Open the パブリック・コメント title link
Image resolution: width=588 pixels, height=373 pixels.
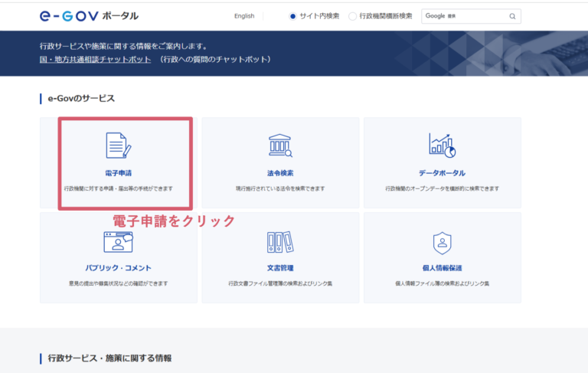click(118, 268)
